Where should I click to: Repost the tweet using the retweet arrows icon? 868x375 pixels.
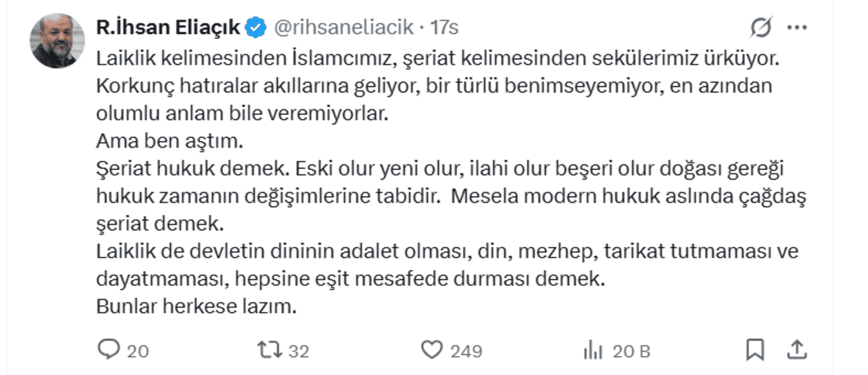[x=271, y=350]
